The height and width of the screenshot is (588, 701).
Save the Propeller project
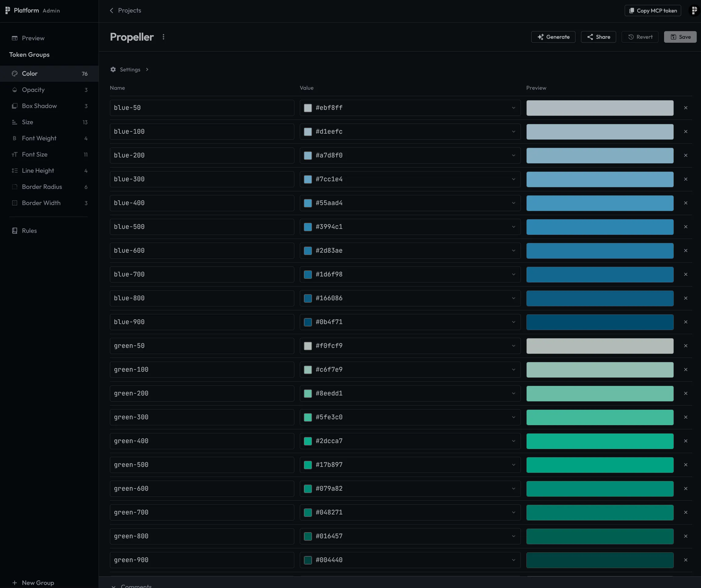point(680,37)
